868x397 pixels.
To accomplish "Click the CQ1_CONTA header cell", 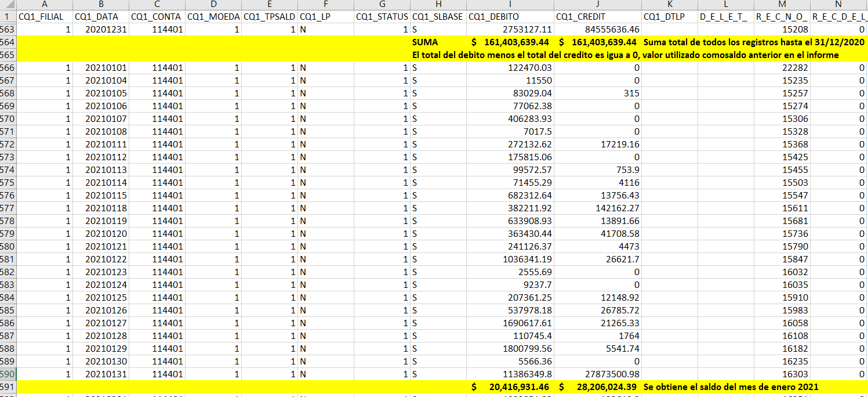I will pyautogui.click(x=157, y=17).
